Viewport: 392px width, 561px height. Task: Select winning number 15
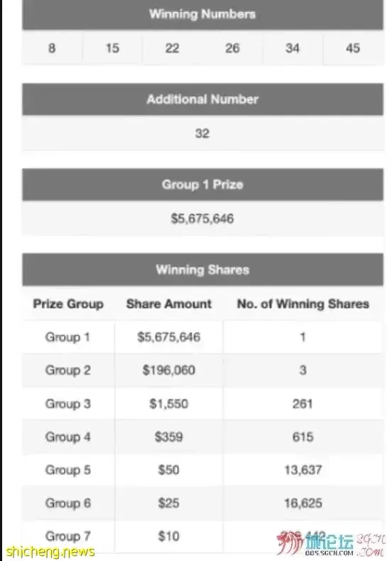pyautogui.click(x=112, y=48)
